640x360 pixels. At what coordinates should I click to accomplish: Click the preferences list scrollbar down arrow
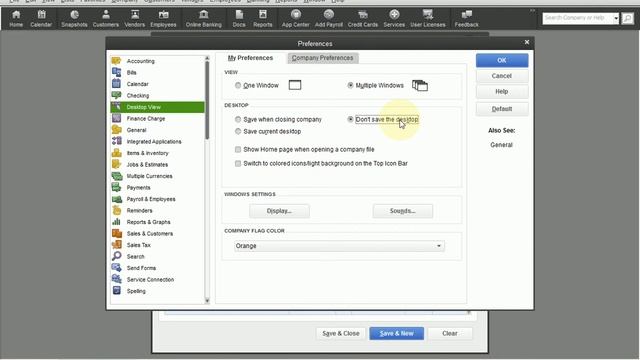click(207, 301)
